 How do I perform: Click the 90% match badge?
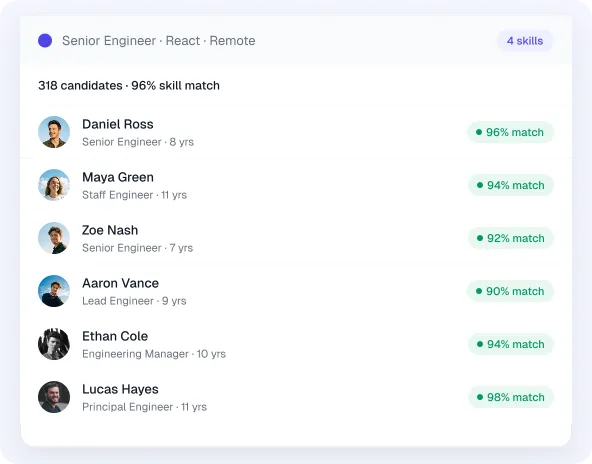[510, 291]
